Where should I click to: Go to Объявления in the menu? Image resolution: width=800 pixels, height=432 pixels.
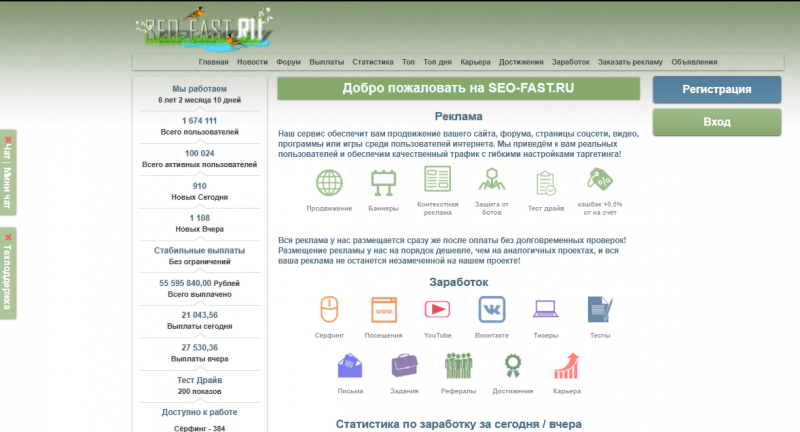click(694, 62)
